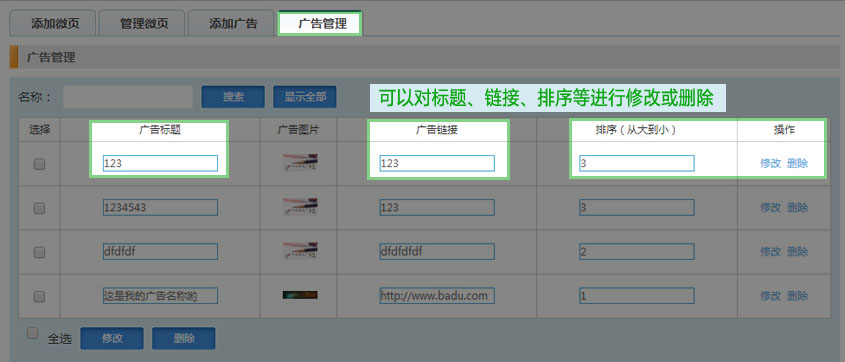Click the 广告标题 column header

pyautogui.click(x=160, y=130)
